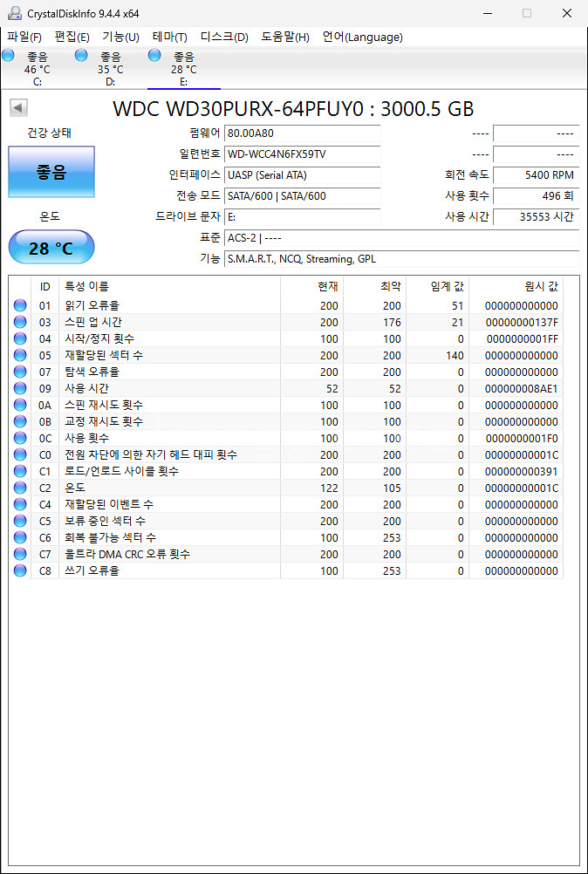The height and width of the screenshot is (874, 588).
Task: Open the 디스크(D) menu
Action: pyautogui.click(x=224, y=38)
